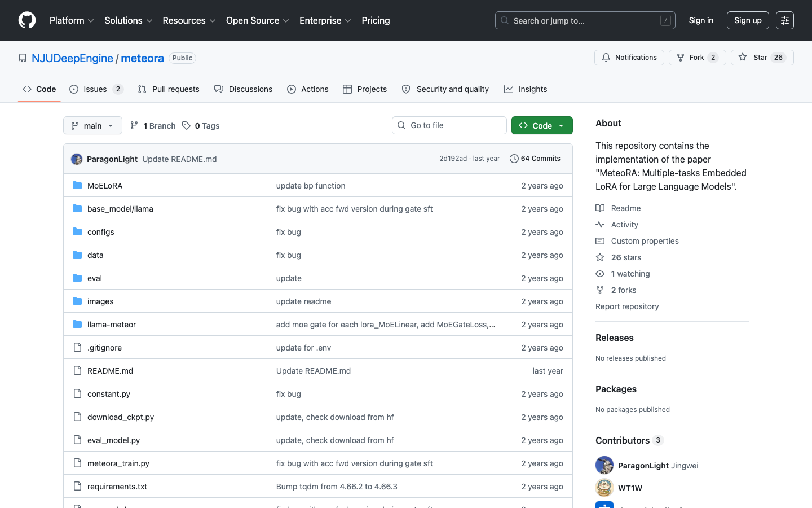Open the Pricing link
Screen dimensions: 812x508
click(376, 20)
